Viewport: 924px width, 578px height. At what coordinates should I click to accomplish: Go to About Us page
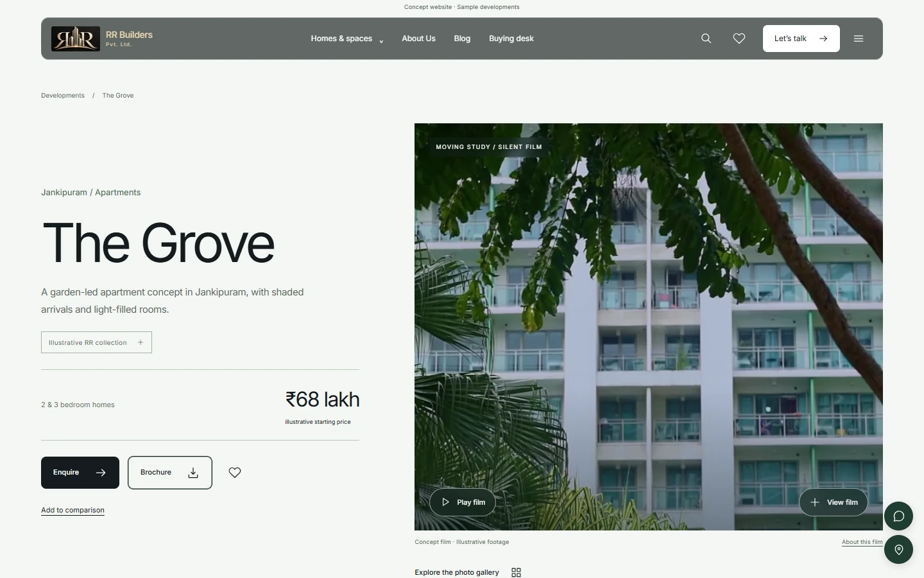click(418, 39)
